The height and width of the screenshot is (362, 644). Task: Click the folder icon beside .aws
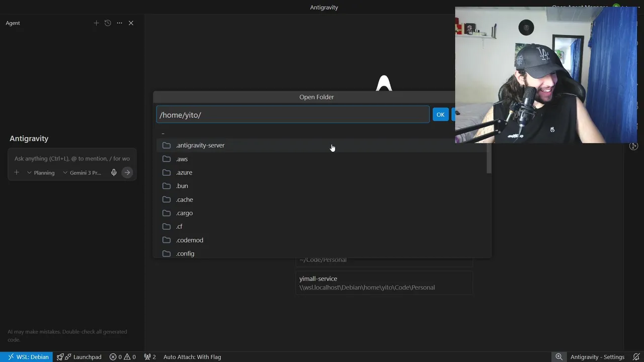167,159
